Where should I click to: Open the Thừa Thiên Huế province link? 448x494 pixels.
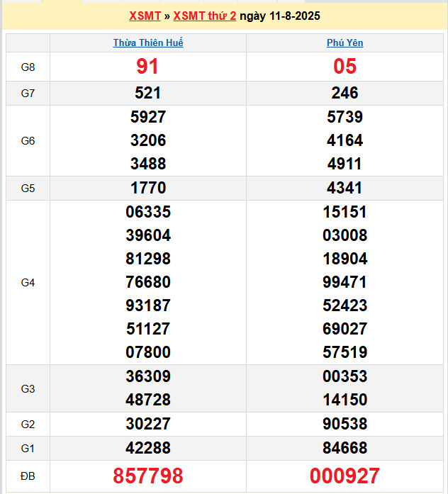pyautogui.click(x=148, y=43)
